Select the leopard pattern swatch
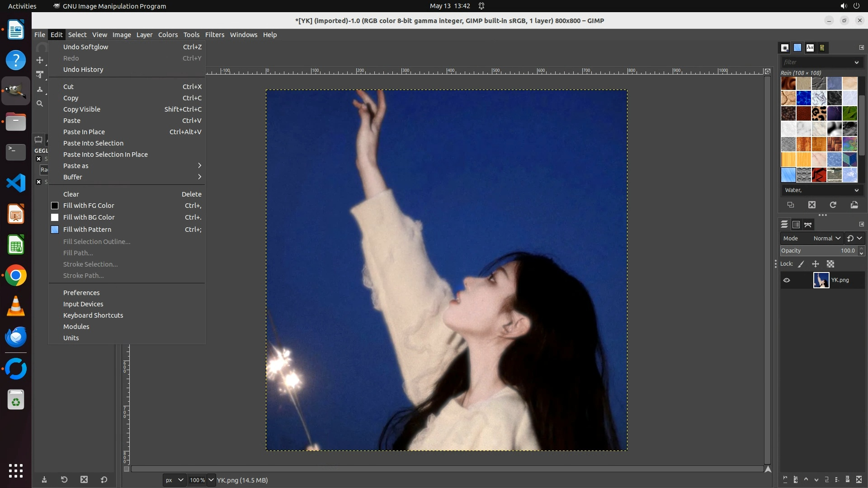Viewport: 868px width, 488px height. pos(819,113)
